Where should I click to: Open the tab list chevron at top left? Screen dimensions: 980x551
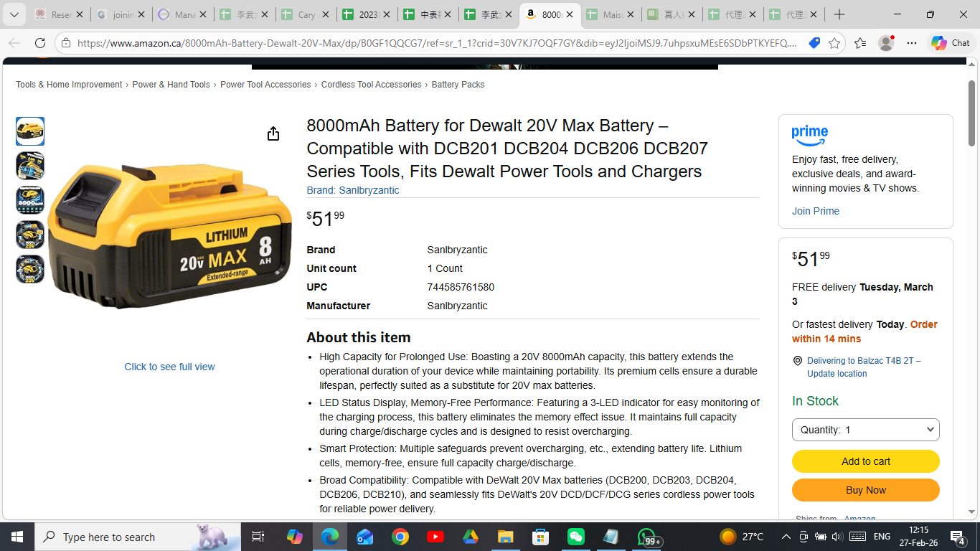(14, 14)
